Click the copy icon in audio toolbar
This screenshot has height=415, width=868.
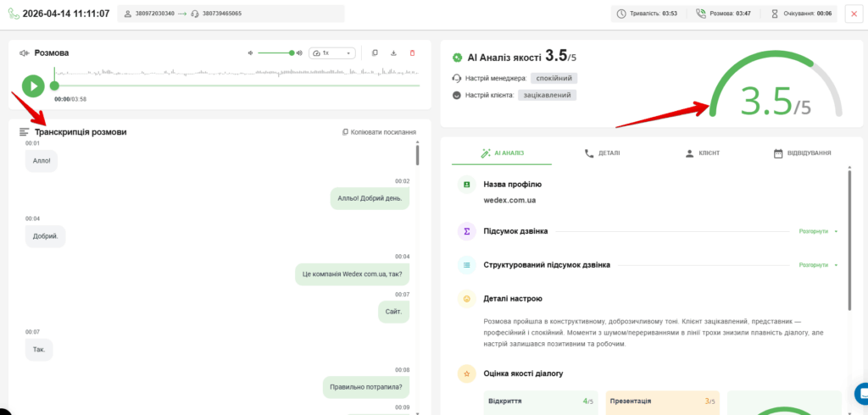pos(375,53)
